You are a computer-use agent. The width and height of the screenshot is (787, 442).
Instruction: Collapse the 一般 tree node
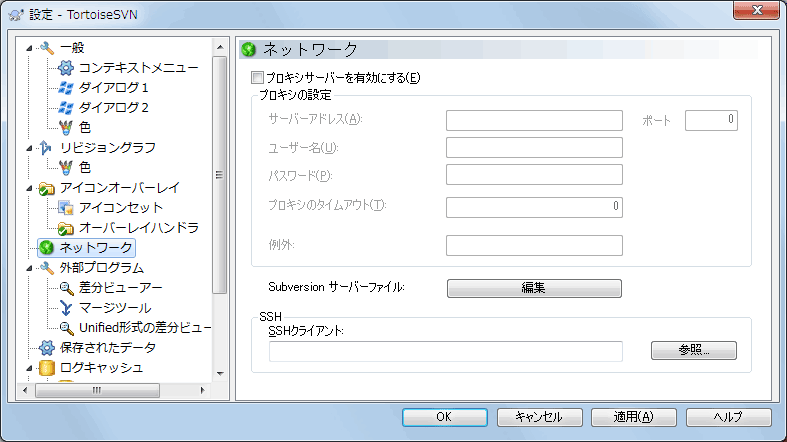point(29,48)
